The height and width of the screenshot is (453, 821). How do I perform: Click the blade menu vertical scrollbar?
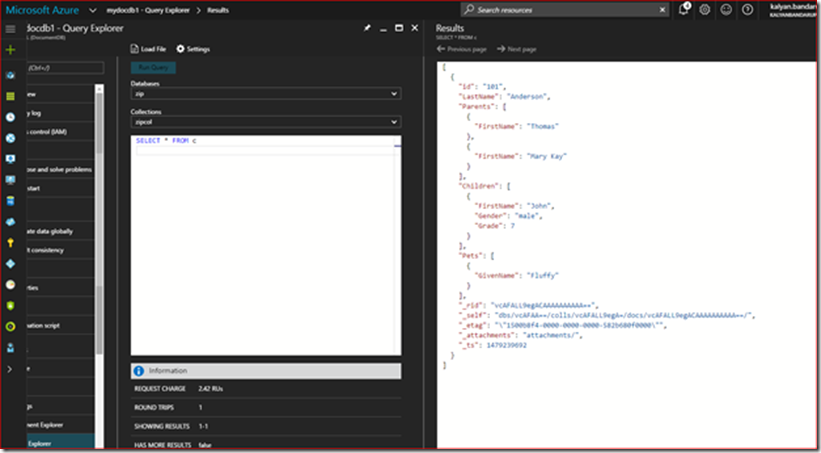(99, 220)
